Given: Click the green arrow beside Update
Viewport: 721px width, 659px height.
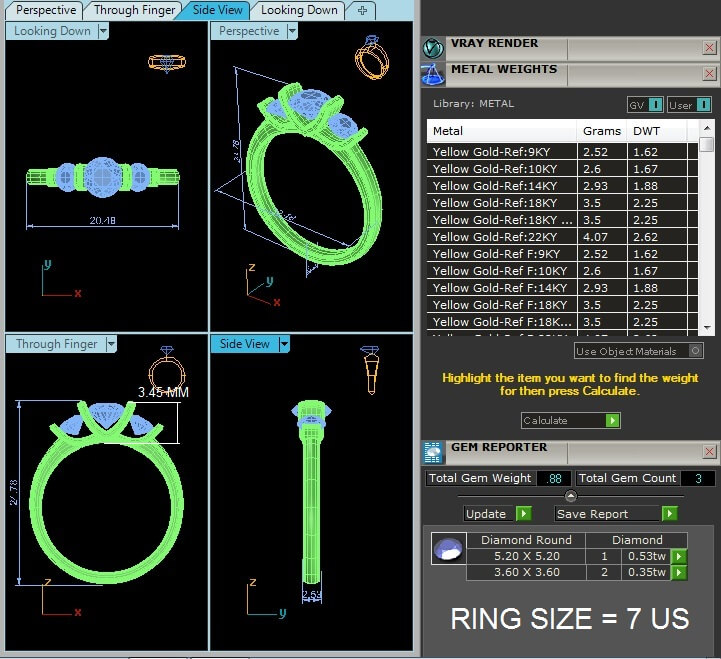Looking at the screenshot, I should click(x=523, y=514).
